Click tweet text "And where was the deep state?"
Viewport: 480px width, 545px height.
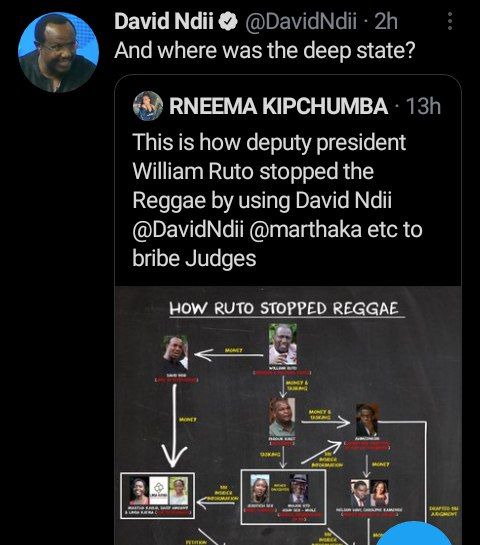pyautogui.click(x=265, y=51)
